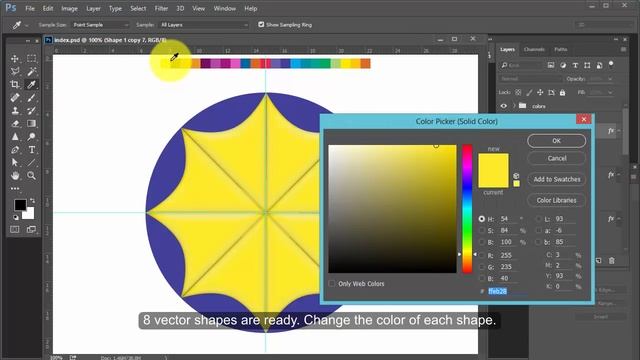Select the Clone Stamp tool

15,111
